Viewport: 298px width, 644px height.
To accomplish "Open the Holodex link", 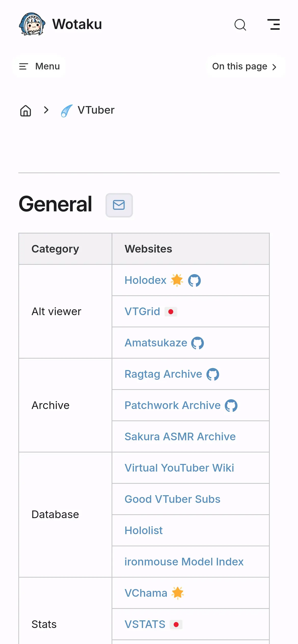I will tap(145, 280).
